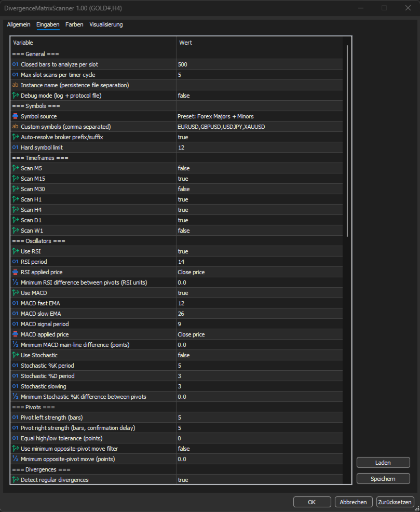This screenshot has width=420, height=512.
Task: Click boolean icon beside Scan M5
Action: [x=16, y=168]
